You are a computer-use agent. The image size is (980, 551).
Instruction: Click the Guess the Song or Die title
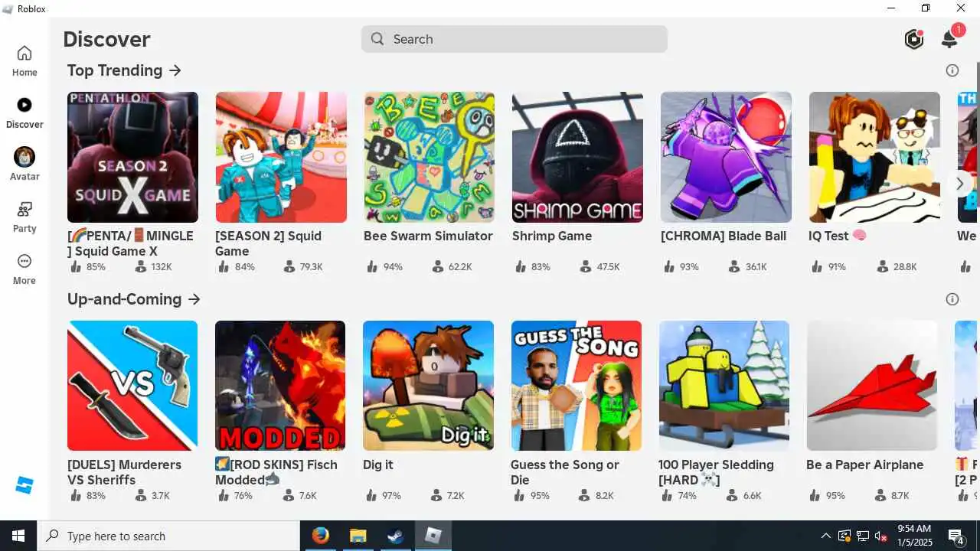[565, 472]
